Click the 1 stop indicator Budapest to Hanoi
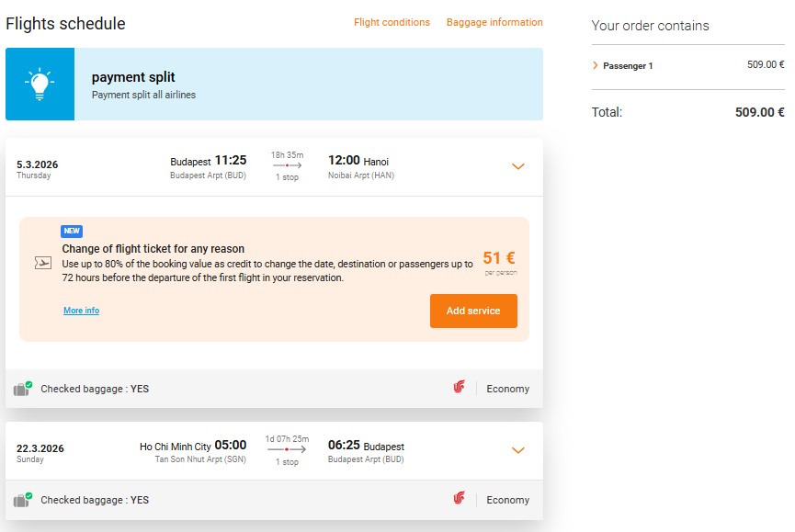Image resolution: width=795 pixels, height=532 pixels. pos(287,176)
